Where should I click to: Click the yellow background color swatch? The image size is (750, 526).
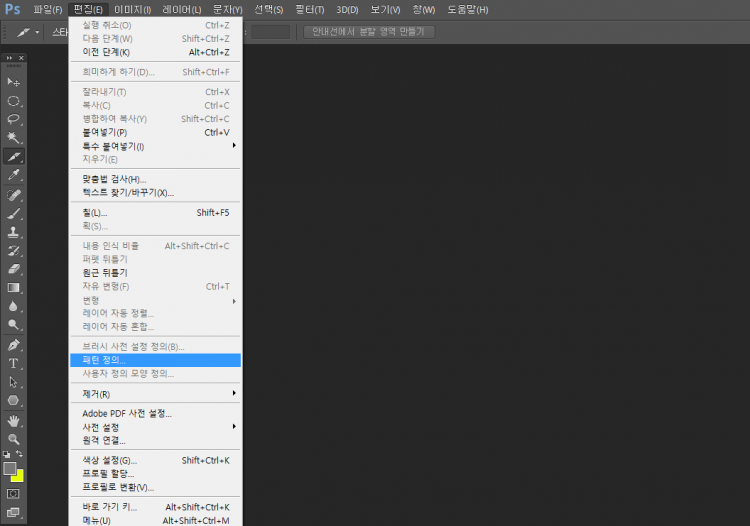point(19,474)
